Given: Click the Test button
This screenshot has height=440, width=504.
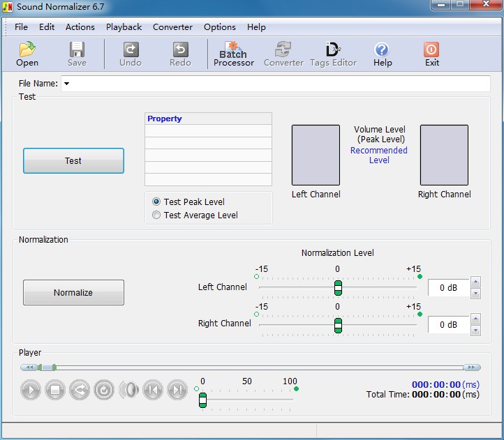Looking at the screenshot, I should coord(73,160).
